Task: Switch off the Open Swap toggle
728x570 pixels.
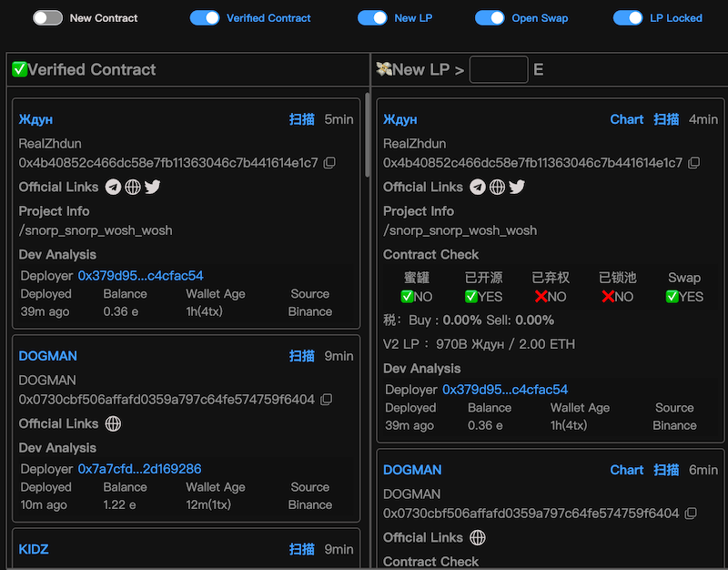Action: [490, 17]
